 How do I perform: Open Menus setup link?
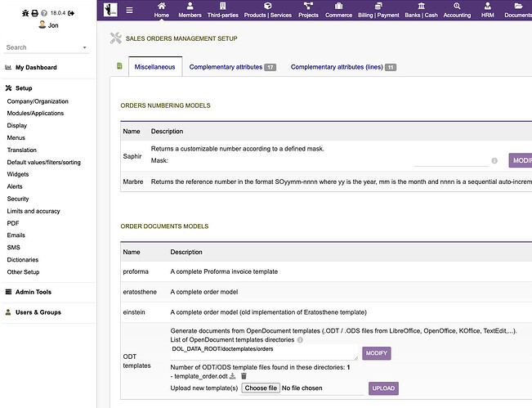[x=16, y=137]
